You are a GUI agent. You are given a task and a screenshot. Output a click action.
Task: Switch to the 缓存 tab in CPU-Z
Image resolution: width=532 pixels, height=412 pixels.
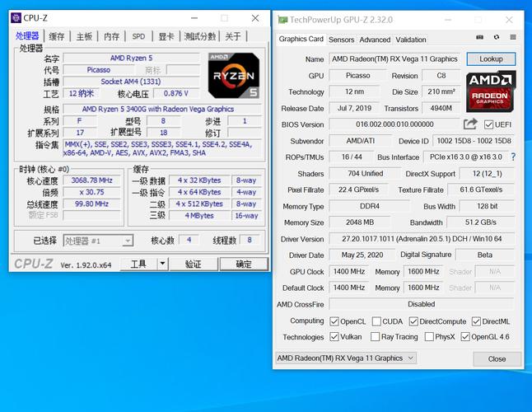(x=56, y=36)
